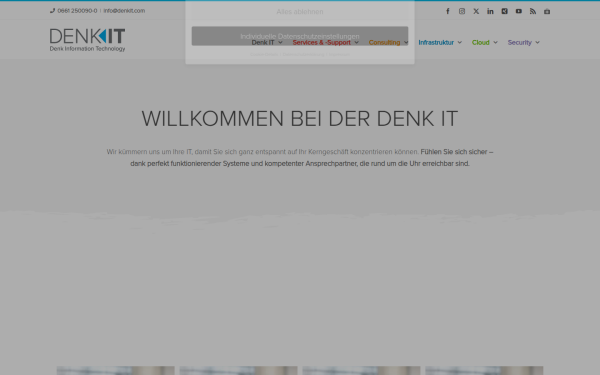The image size is (600, 375).
Task: Click the phone handset icon
Action: click(52, 11)
